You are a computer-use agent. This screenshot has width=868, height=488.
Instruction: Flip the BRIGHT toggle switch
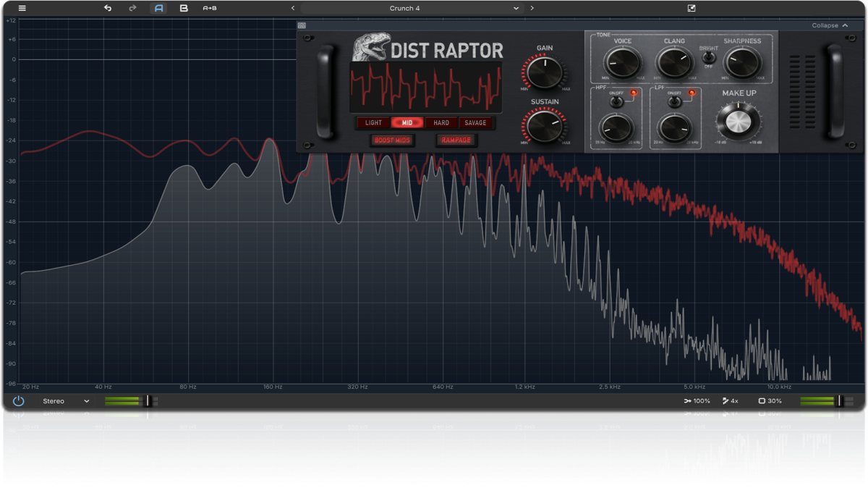(709, 57)
